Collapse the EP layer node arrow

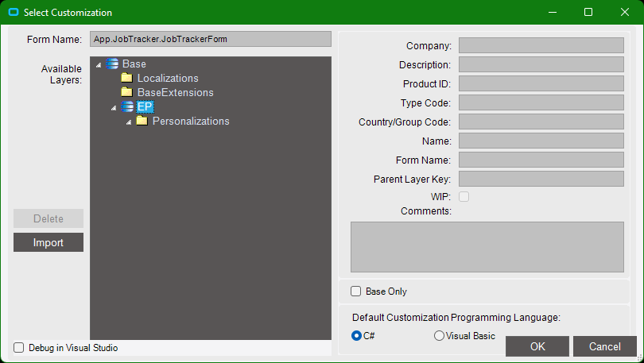(x=114, y=108)
